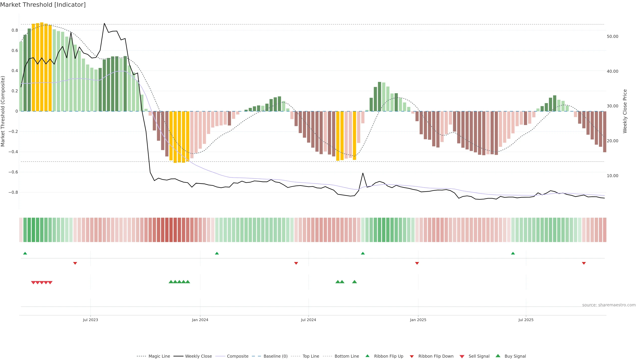
Task: Click the Ribbon Flip Up legend triangle icon
Action: (367, 356)
